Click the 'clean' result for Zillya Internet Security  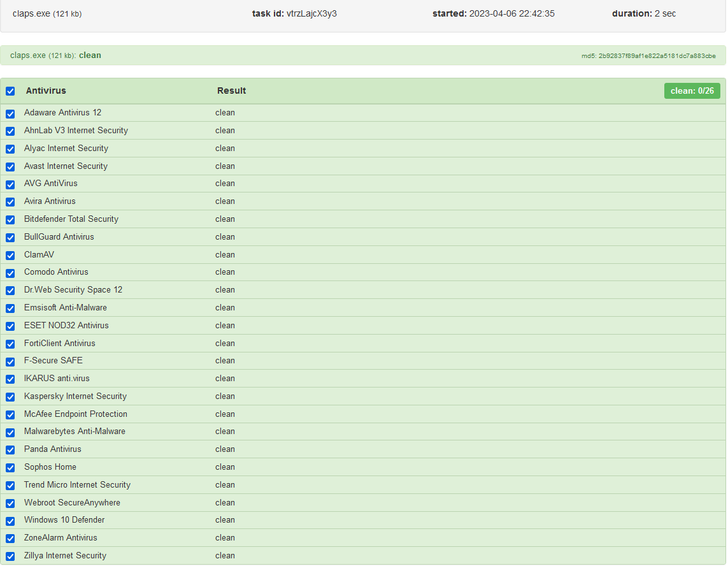coord(225,555)
